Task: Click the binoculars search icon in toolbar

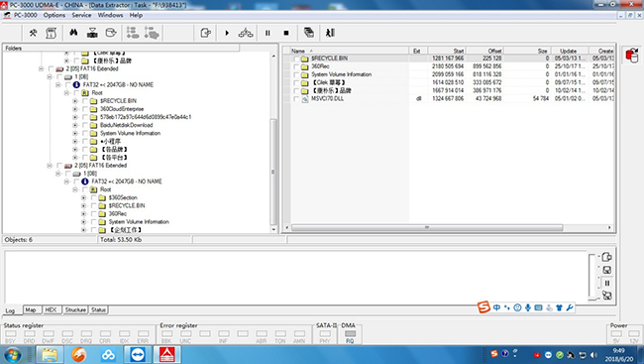Action: tap(73, 33)
